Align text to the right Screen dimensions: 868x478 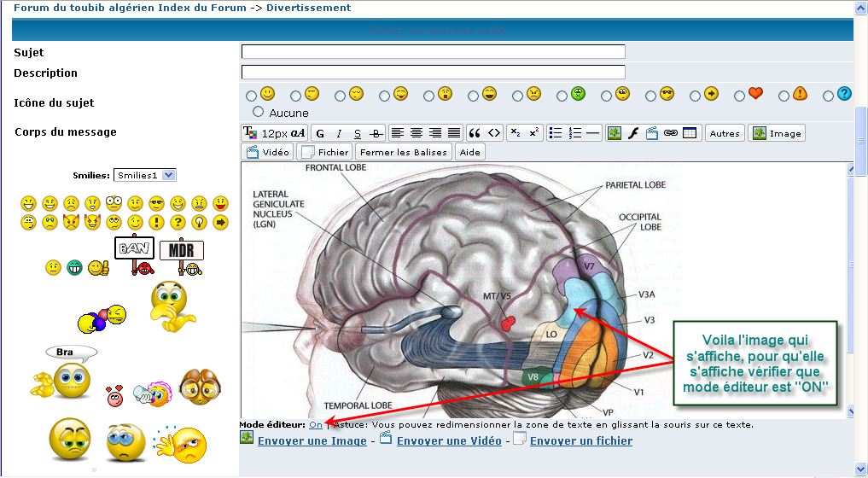click(435, 133)
